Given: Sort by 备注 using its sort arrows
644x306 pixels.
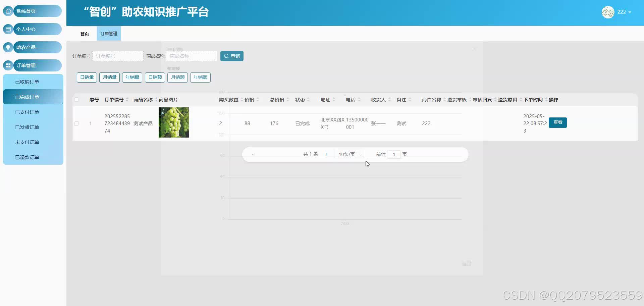Looking at the screenshot, I should pyautogui.click(x=410, y=100).
